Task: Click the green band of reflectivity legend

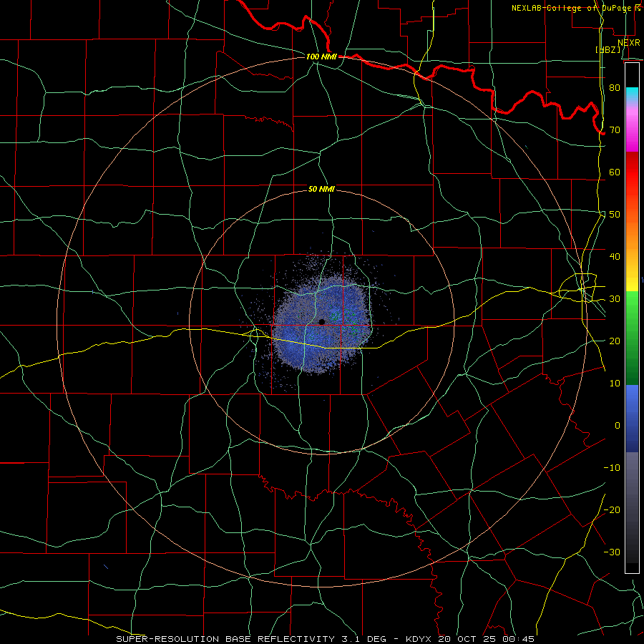Action: pos(632,338)
